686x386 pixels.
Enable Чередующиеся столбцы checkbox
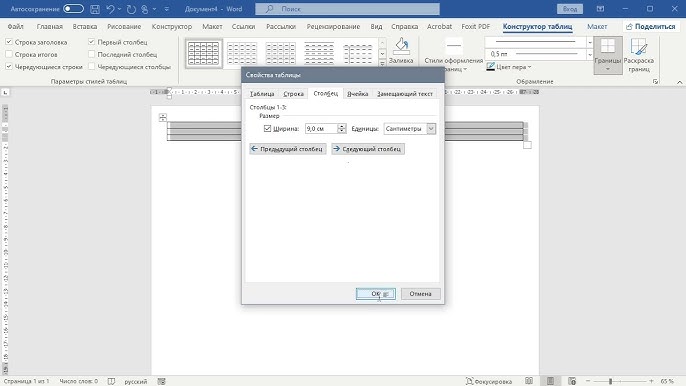[91, 67]
